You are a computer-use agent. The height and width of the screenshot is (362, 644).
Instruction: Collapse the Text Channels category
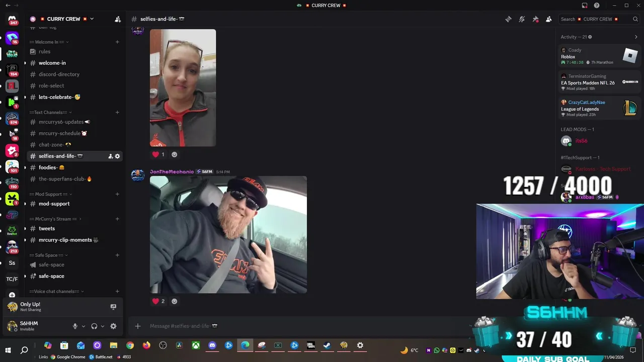click(51, 113)
